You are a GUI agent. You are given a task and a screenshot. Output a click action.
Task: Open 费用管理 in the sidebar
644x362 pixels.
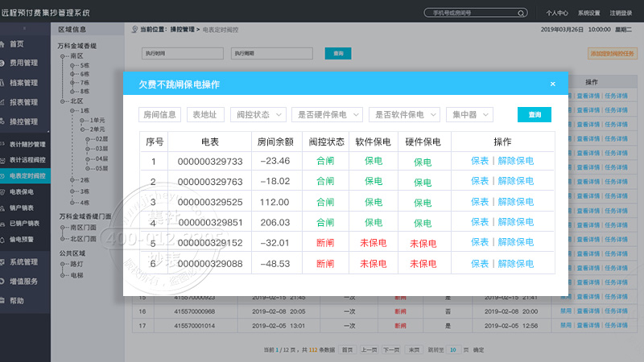tap(23, 63)
